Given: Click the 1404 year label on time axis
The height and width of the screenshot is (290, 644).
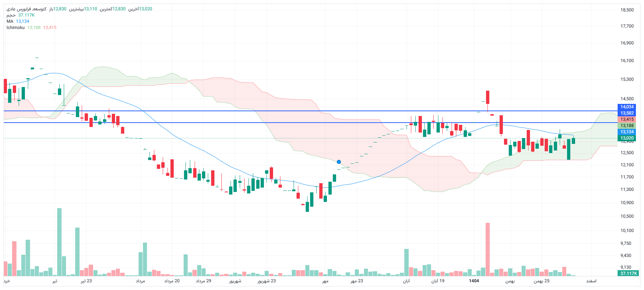Looking at the screenshot, I should click(x=474, y=281).
